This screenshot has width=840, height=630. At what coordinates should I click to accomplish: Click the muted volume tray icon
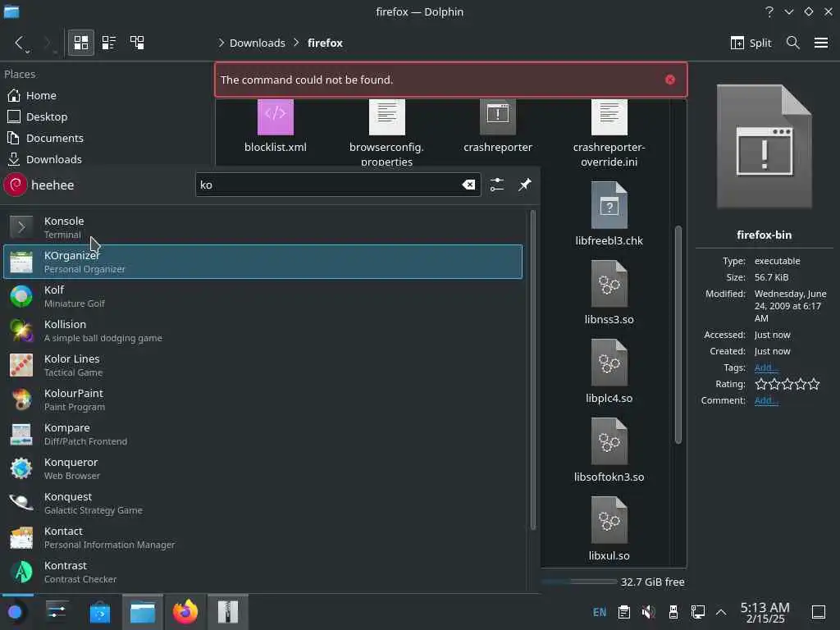tap(648, 612)
